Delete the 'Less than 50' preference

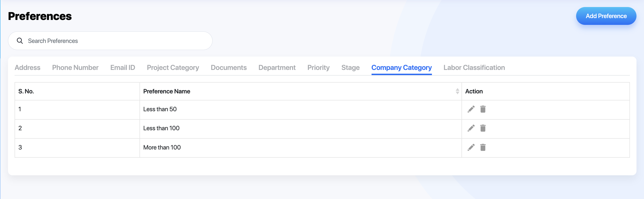point(483,109)
